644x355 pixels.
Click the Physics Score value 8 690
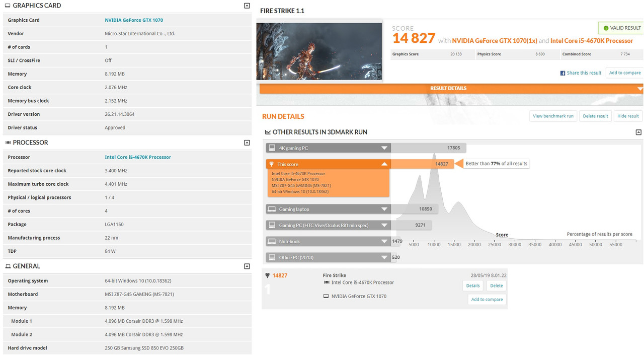[539, 54]
